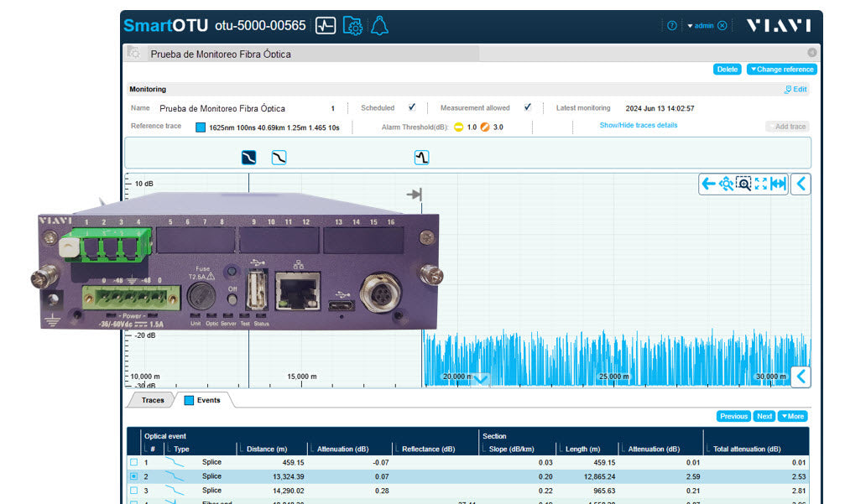Viewport: 845px width, 504px height.
Task: Click the 14,290.02 distance cell
Action: tap(289, 491)
